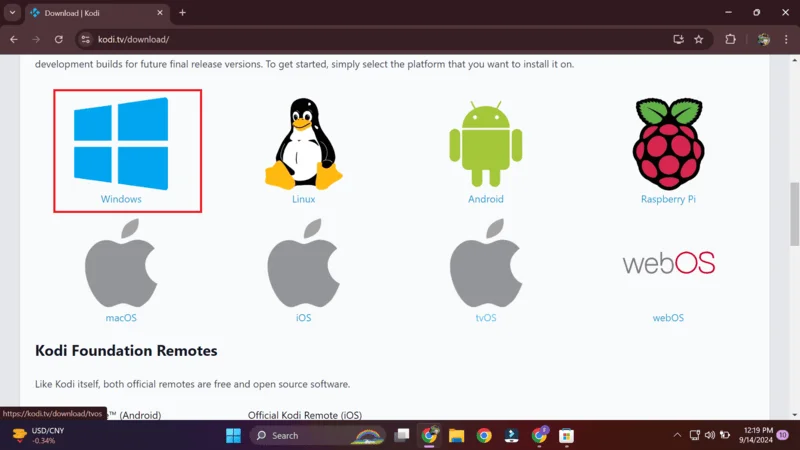Image resolution: width=800 pixels, height=450 pixels.
Task: Expand the tab search dropdown
Action: coord(12,13)
